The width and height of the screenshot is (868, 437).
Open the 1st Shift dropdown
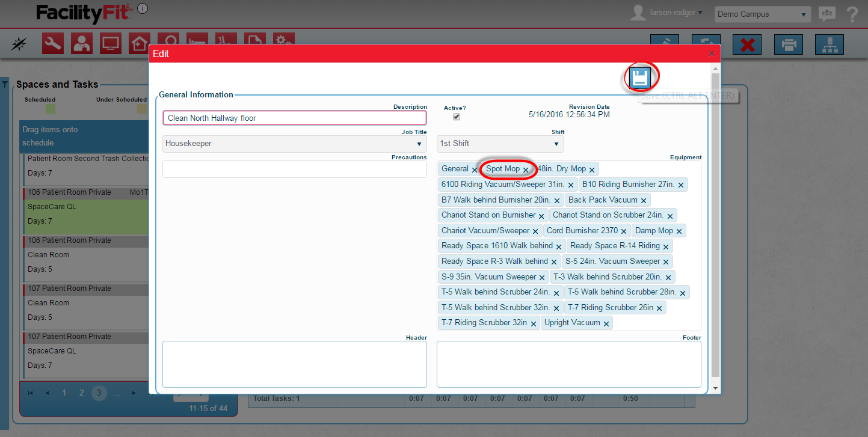500,144
